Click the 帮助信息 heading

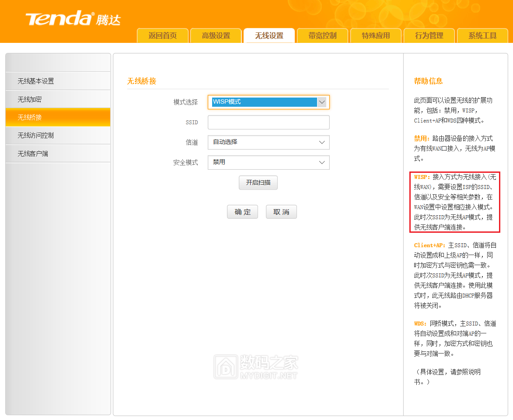click(428, 81)
